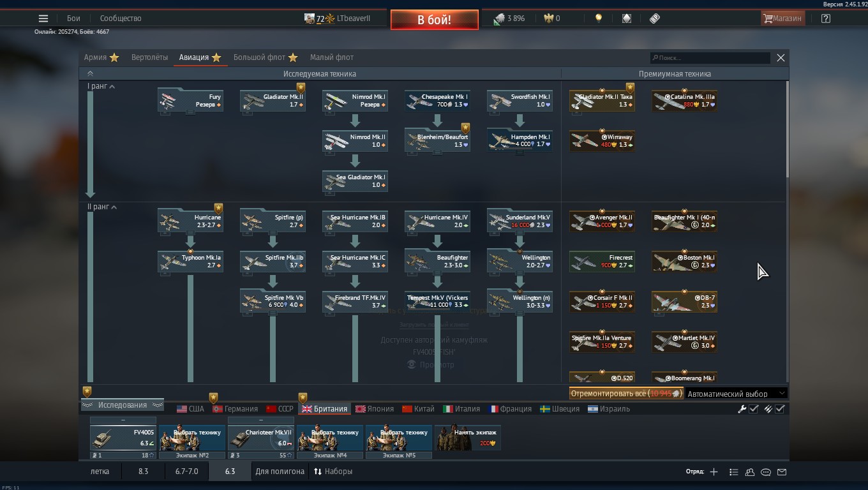Select the Fury reserve biplane
The width and height of the screenshot is (868, 490).
190,101
